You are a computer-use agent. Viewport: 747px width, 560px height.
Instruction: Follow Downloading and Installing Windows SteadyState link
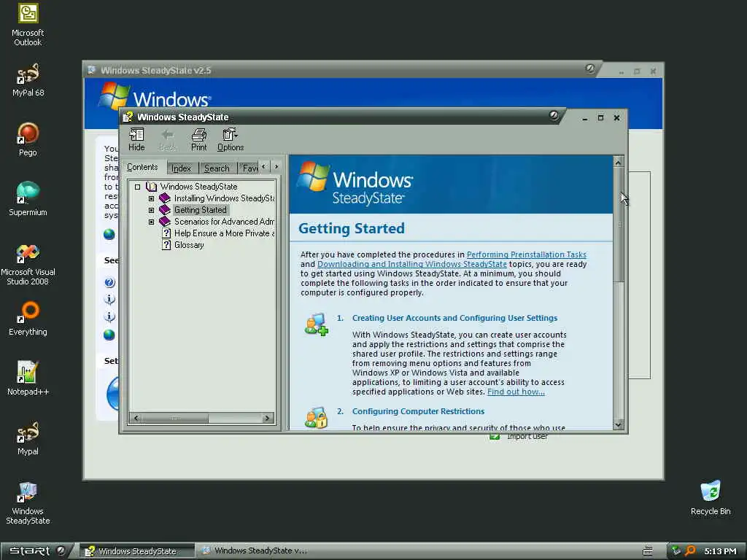[412, 264]
